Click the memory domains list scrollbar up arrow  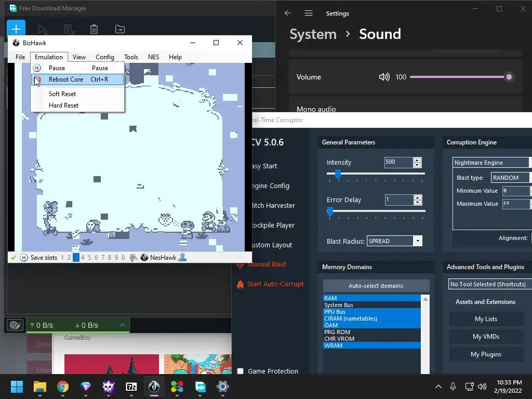425,299
